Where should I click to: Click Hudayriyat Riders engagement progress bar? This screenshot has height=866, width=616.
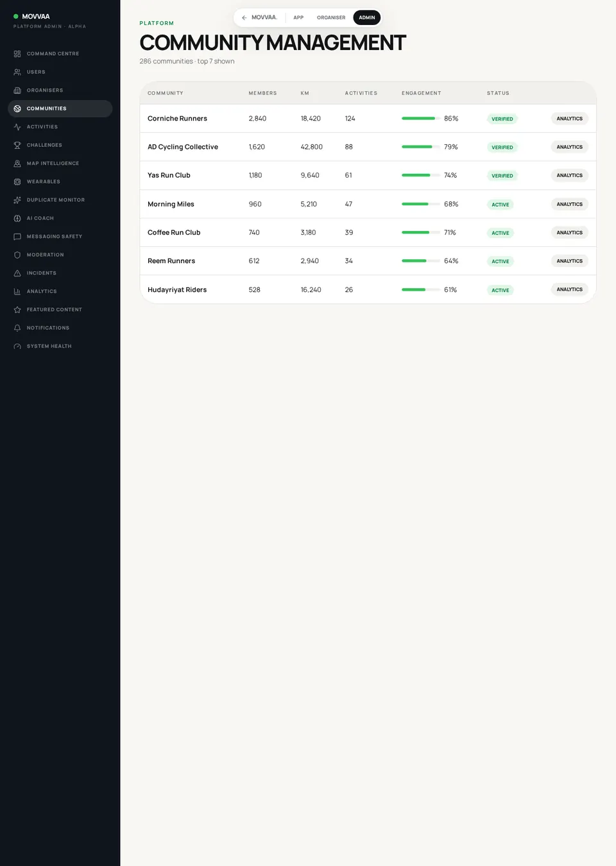click(x=421, y=289)
